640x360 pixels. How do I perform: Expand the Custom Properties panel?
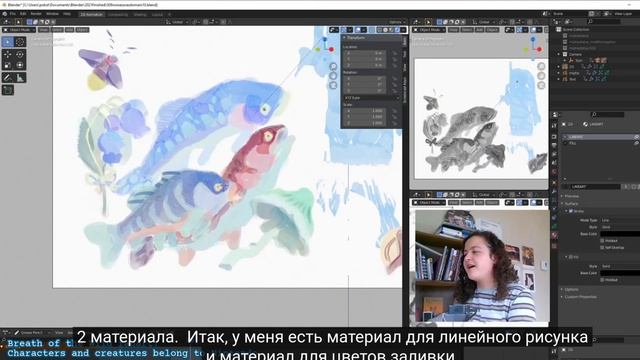580,297
